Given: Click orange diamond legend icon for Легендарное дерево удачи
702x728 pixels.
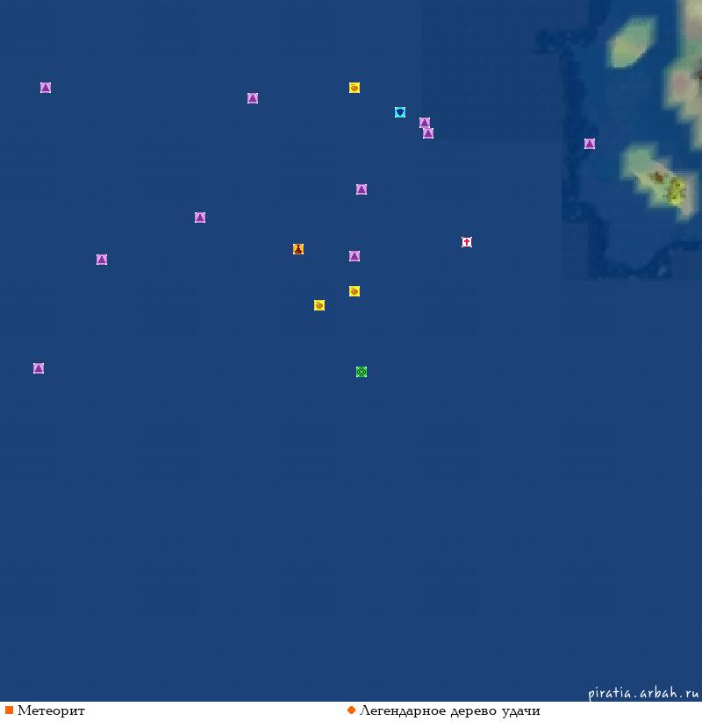Looking at the screenshot, I should pyautogui.click(x=351, y=710).
